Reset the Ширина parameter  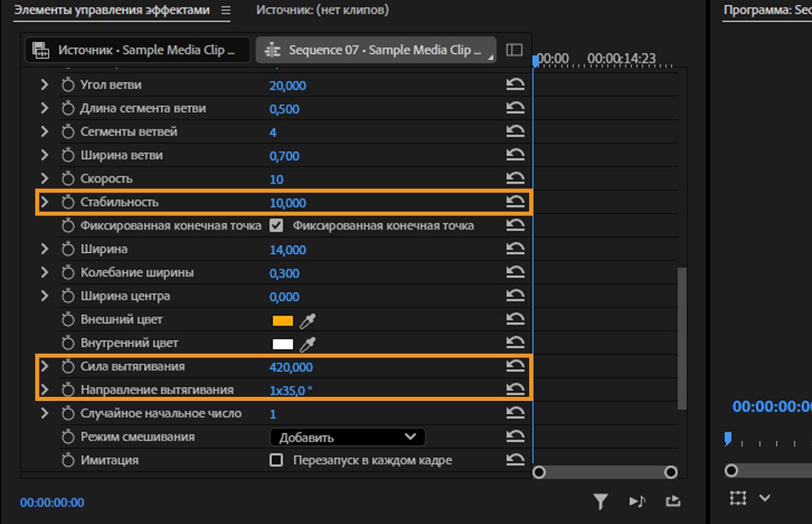[516, 249]
